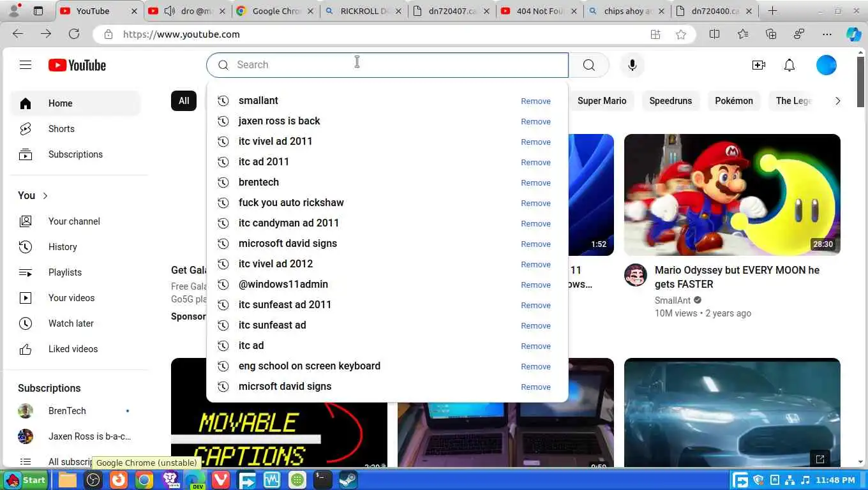Open Edge favorites list icon

742,34
